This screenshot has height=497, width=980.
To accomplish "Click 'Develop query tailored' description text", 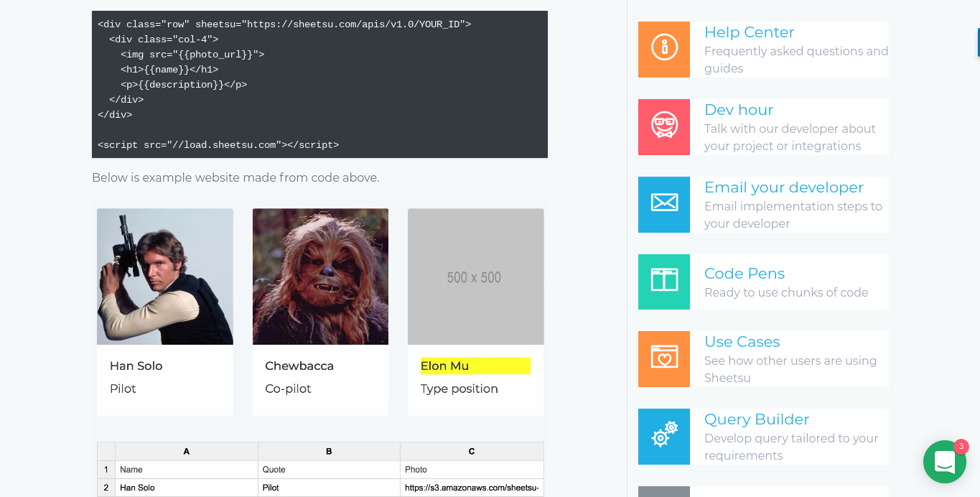I will pyautogui.click(x=791, y=447).
